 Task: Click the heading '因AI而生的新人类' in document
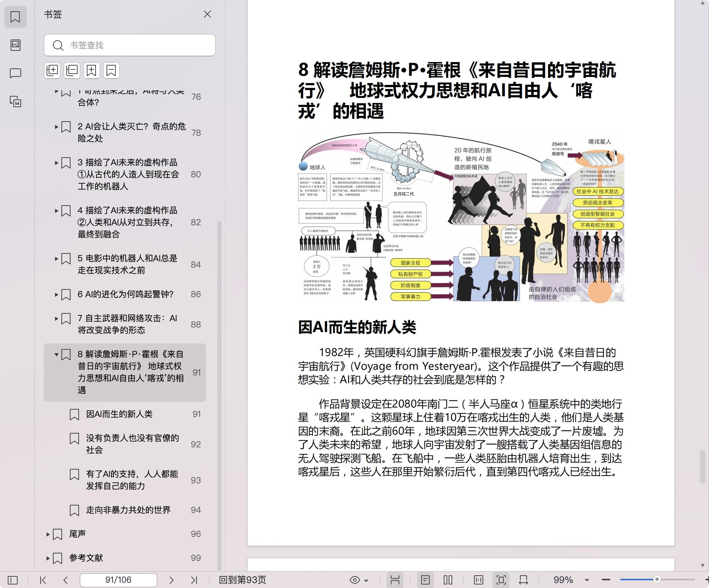coord(357,327)
